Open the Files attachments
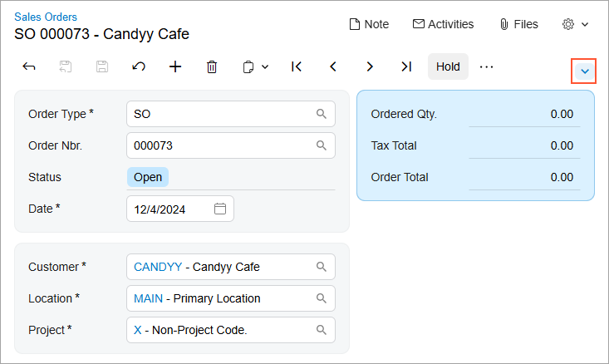Screen dimensions: 609x364 tap(518, 25)
